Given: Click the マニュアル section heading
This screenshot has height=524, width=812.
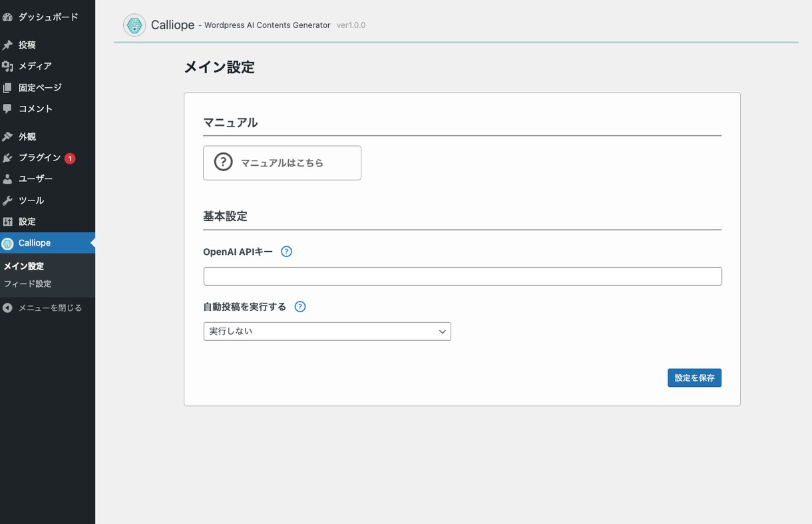Looking at the screenshot, I should point(230,123).
